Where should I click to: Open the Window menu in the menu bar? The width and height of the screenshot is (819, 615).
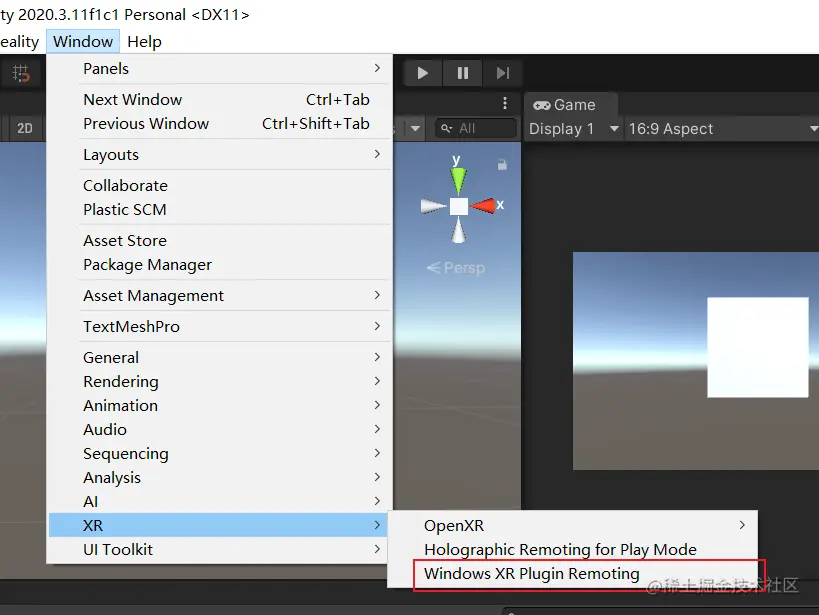[x=83, y=41]
